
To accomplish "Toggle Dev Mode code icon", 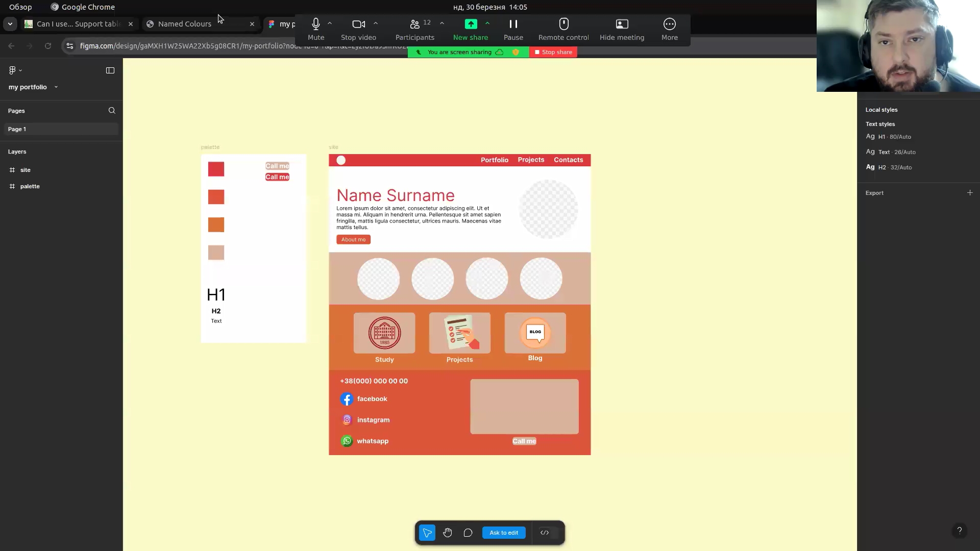I will (545, 533).
